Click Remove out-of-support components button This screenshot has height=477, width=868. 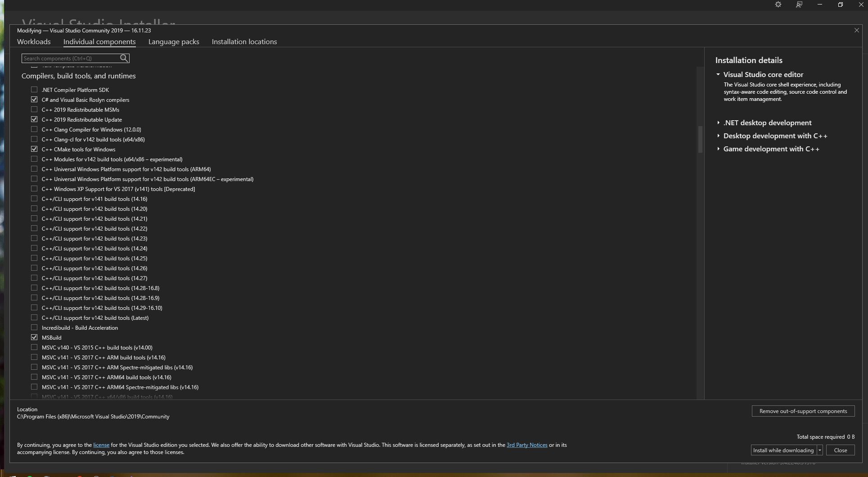(x=803, y=411)
